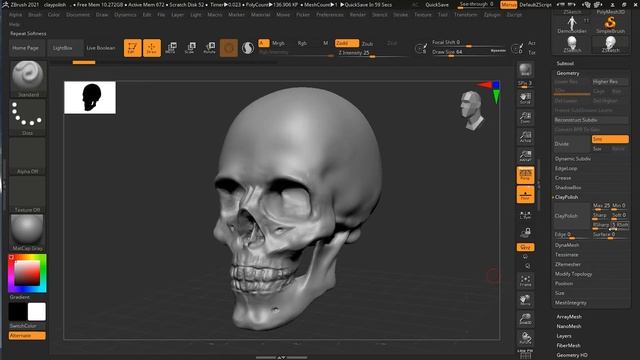Open the Dots stroke selector
Image resolution: width=640 pixels, height=360 pixels.
click(x=27, y=118)
